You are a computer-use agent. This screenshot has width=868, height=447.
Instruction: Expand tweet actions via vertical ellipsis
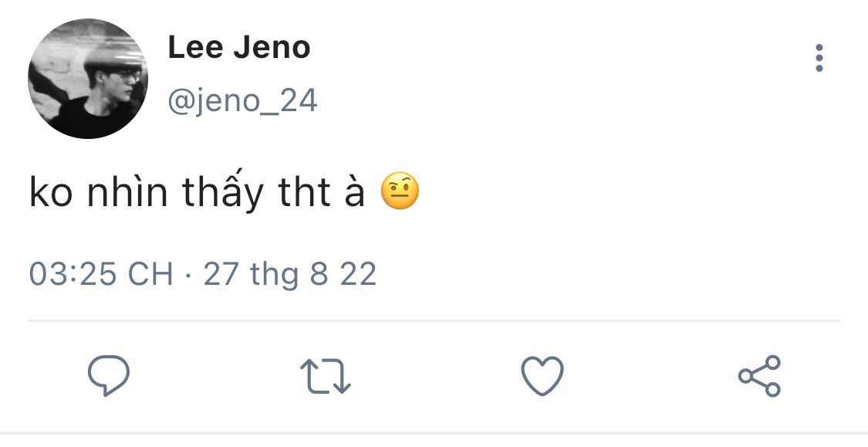(x=819, y=59)
